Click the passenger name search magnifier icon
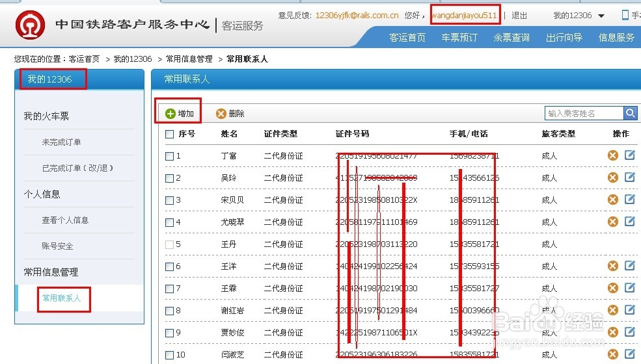Screen dimensions: 641x364 point(631,112)
